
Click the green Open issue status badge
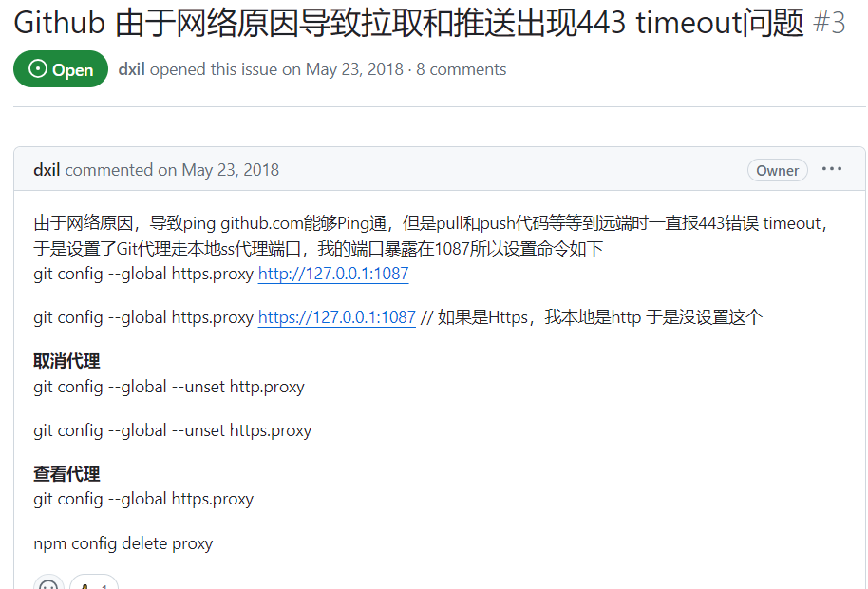(x=61, y=69)
